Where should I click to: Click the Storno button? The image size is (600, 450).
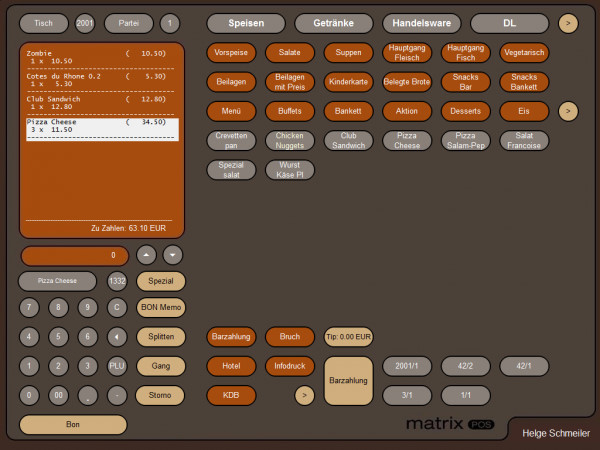coord(160,395)
